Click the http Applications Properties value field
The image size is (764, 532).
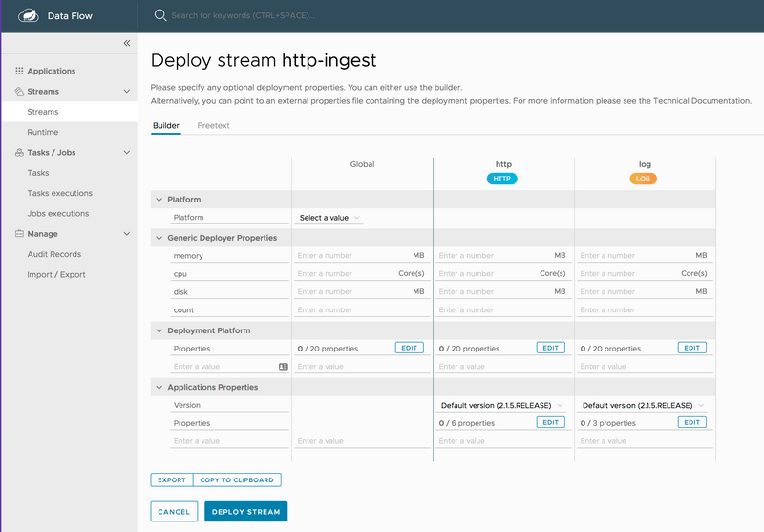point(503,441)
